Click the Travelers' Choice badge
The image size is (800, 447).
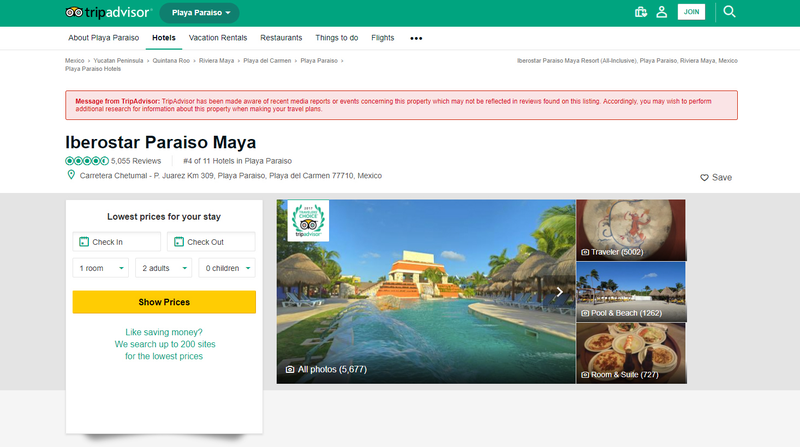click(x=308, y=220)
